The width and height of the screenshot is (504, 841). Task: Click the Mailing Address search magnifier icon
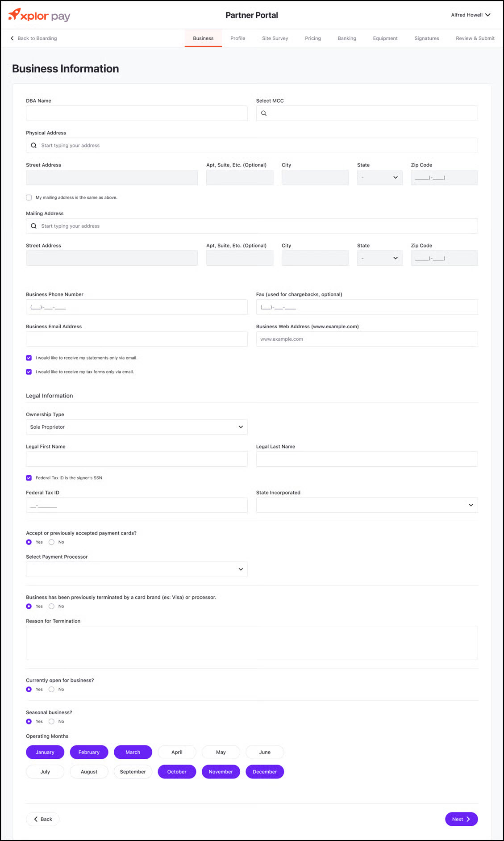(x=33, y=226)
